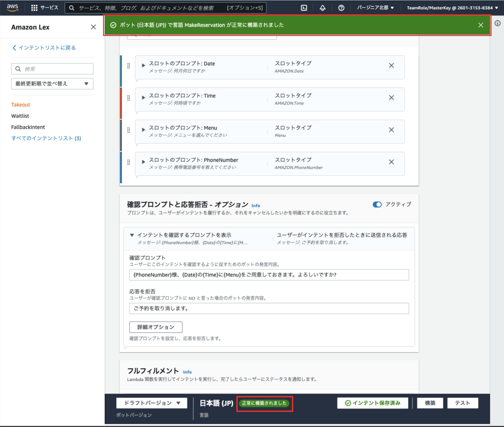Image resolution: width=504 pixels, height=427 pixels.
Task: Remove the Date slot
Action: 391,66
